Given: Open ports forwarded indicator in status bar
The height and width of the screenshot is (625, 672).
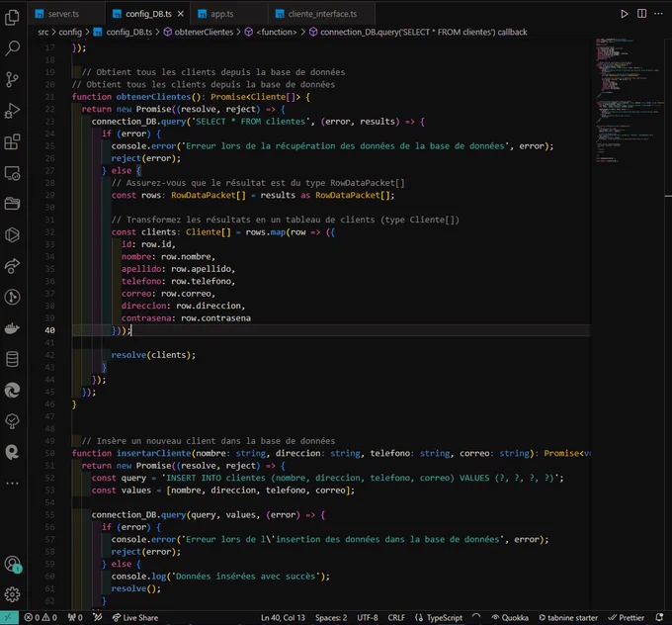Looking at the screenshot, I should (75, 617).
